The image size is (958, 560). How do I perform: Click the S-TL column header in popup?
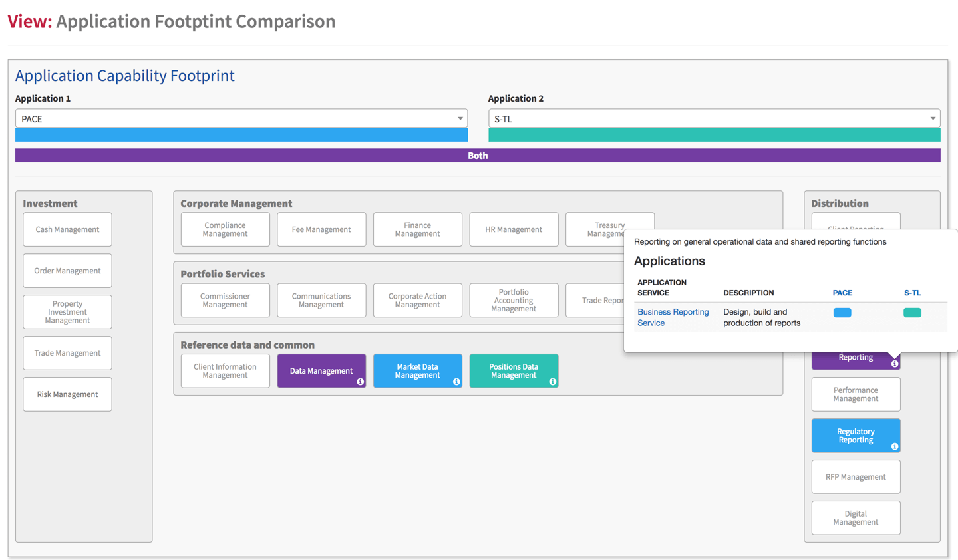(x=912, y=293)
